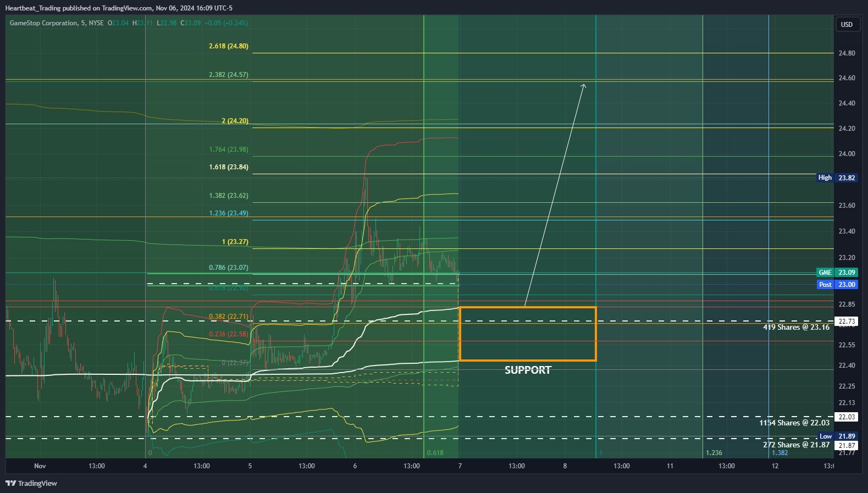Click the 24.40 price scale value
Viewport: 868px width, 493px height.
[x=847, y=103]
